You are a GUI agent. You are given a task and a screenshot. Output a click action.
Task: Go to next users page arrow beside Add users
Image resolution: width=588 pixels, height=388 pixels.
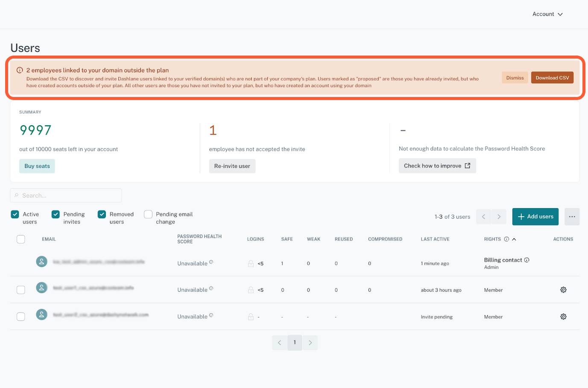tap(499, 217)
